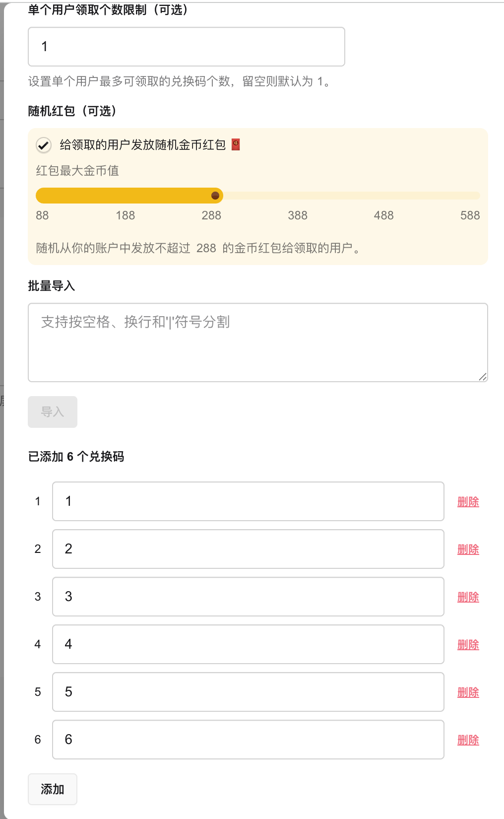
Task: Click the batch import text area
Action: (257, 342)
